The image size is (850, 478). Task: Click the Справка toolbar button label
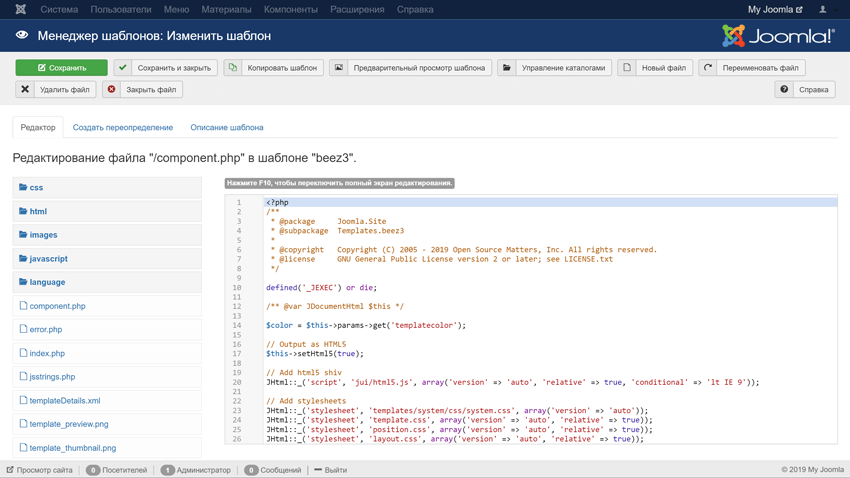813,89
